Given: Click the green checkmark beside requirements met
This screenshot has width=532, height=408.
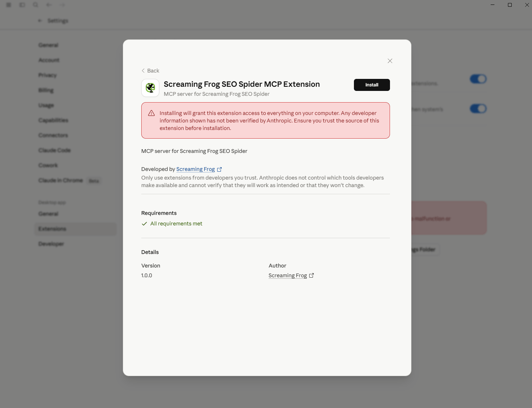Looking at the screenshot, I should [144, 224].
